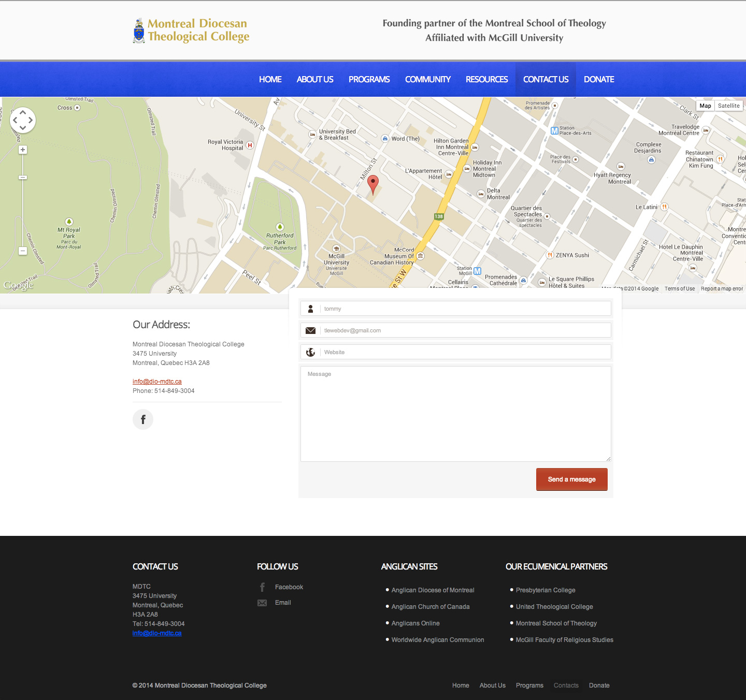Click the McGill University marker icon
Screen dimensions: 746x700
336,249
